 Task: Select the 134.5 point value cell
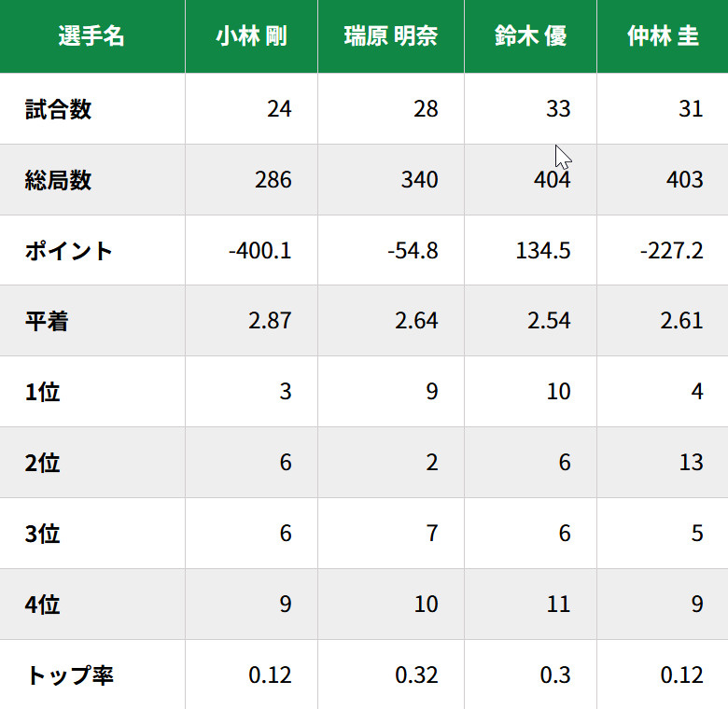coord(542,251)
